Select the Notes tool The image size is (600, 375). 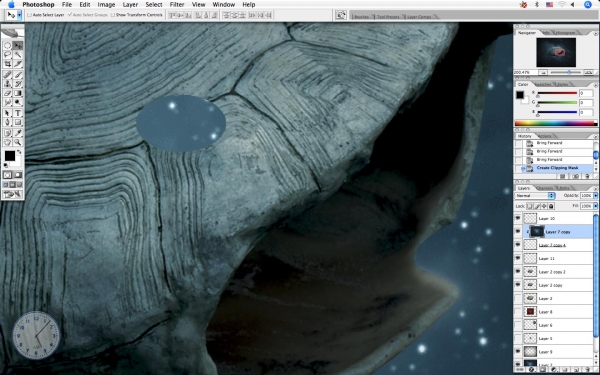[7, 133]
